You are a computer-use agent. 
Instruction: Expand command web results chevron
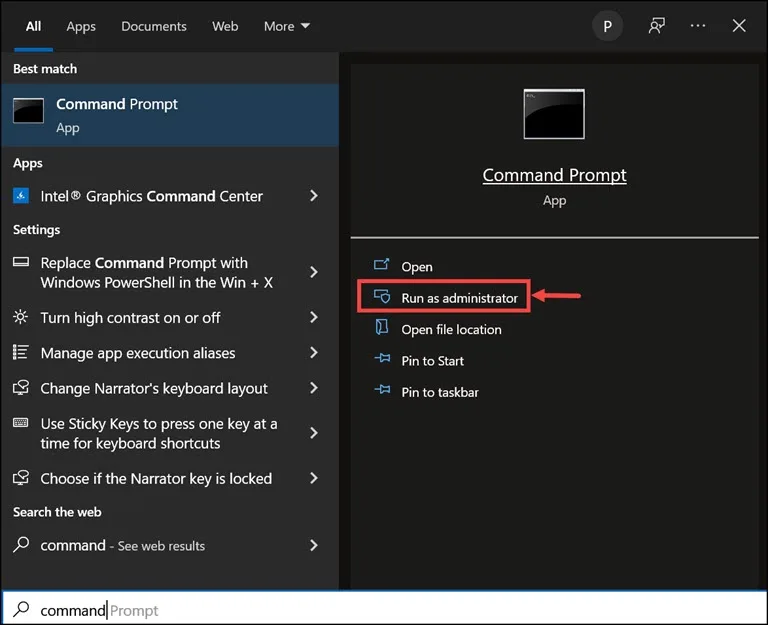314,545
